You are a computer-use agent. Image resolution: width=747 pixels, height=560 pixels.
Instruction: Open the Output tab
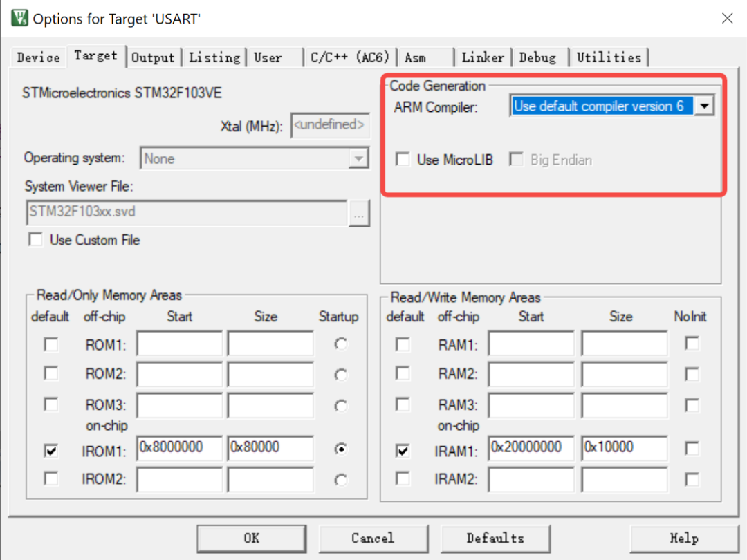[x=153, y=57]
